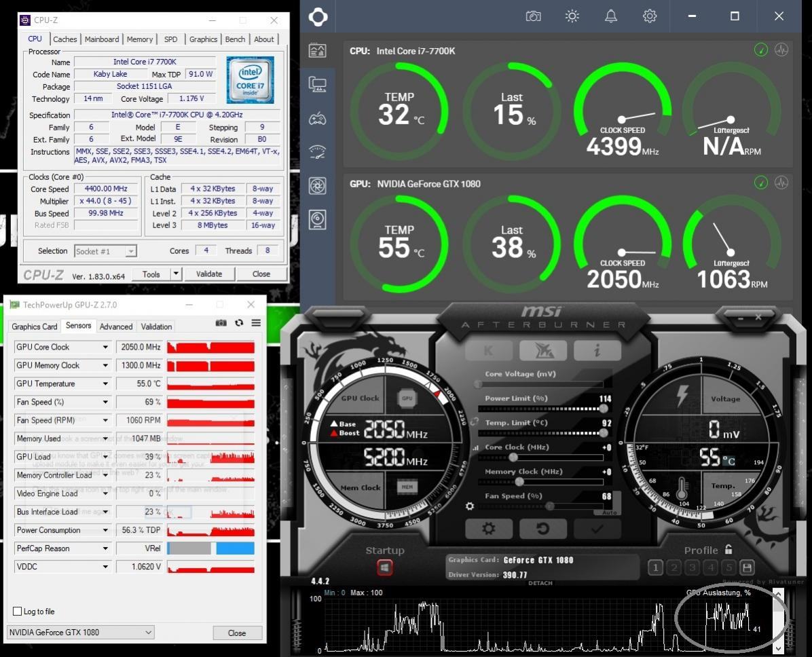Select the fan control sidebar icon

[318, 186]
